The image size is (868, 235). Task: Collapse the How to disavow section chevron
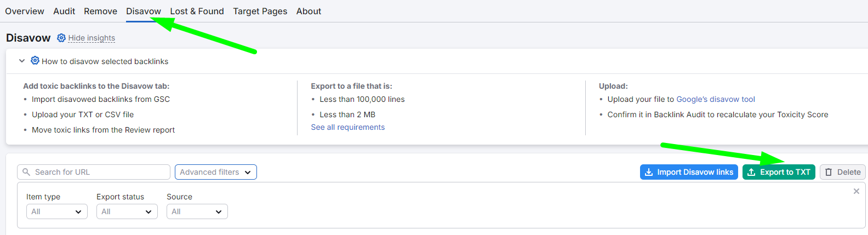coord(22,61)
